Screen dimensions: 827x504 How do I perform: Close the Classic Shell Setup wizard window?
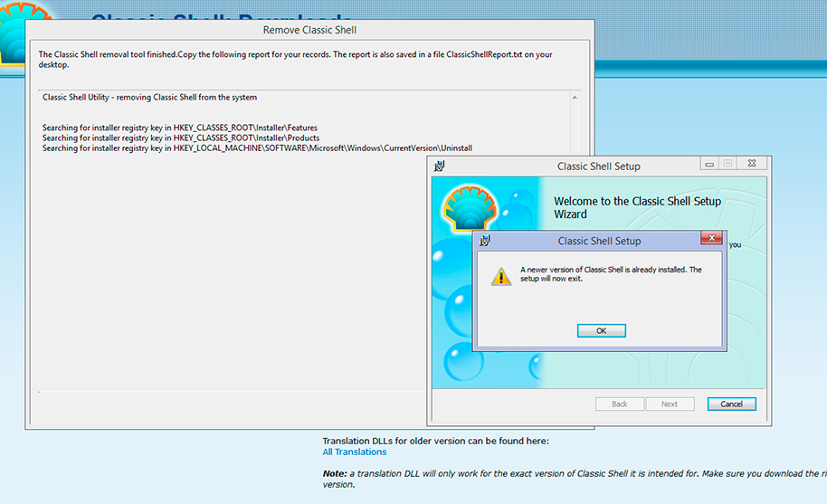(x=753, y=165)
